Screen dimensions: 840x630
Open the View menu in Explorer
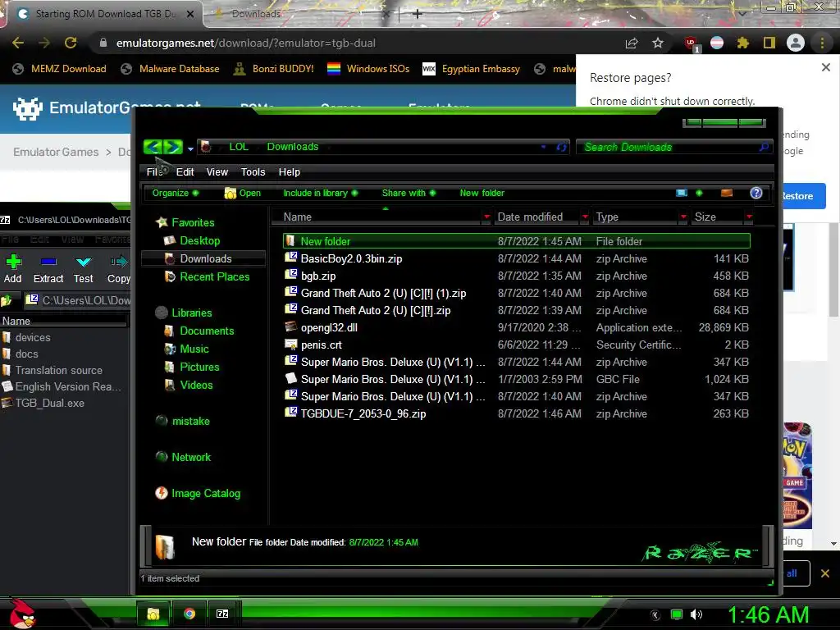tap(217, 172)
